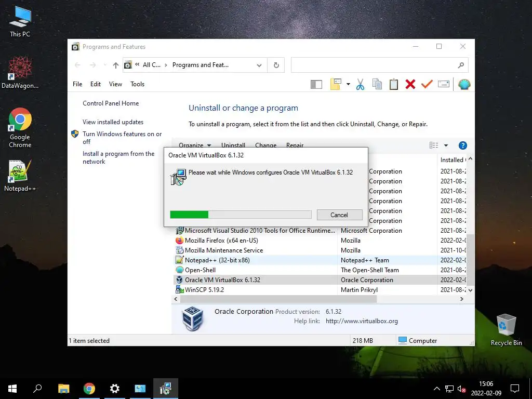
Task: Click the Uninstall toolbar button
Action: [233, 145]
